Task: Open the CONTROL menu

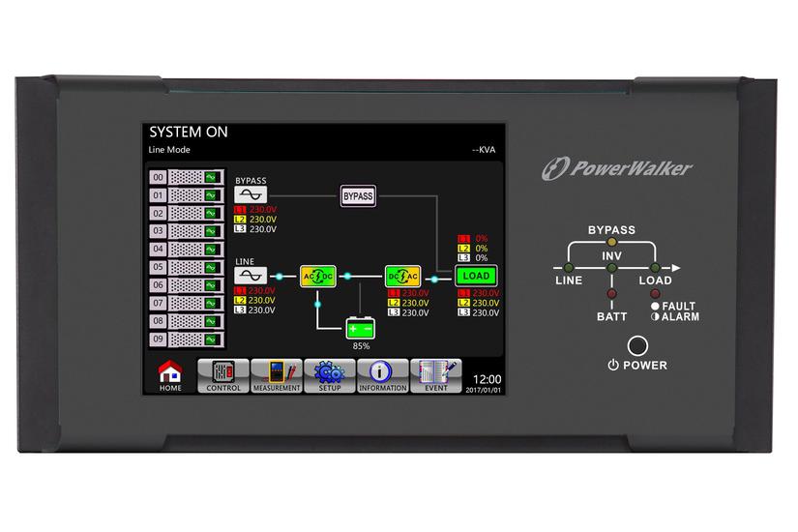Action: (x=222, y=375)
